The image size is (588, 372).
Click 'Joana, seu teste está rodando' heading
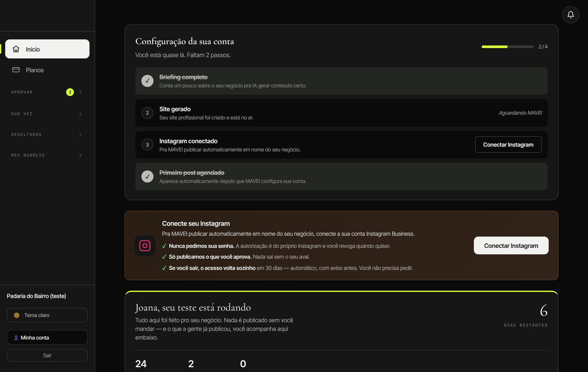193,308
